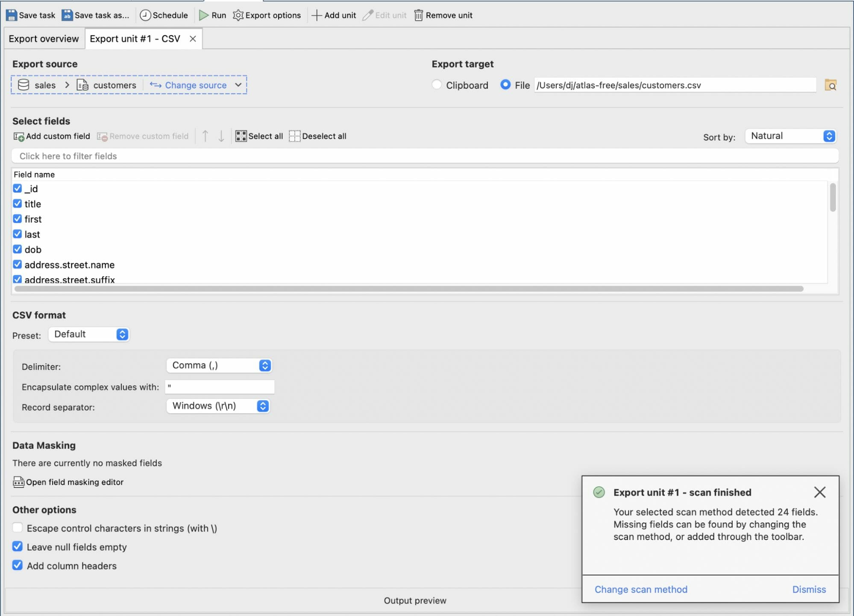Viewport: 854px width, 616px height.
Task: Open Export options with the gear icon
Action: pos(239,15)
